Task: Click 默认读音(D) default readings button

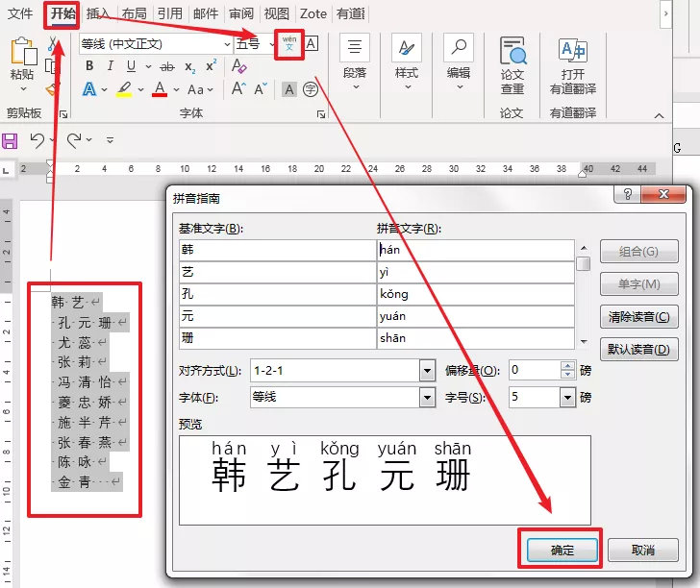Action: [x=638, y=350]
